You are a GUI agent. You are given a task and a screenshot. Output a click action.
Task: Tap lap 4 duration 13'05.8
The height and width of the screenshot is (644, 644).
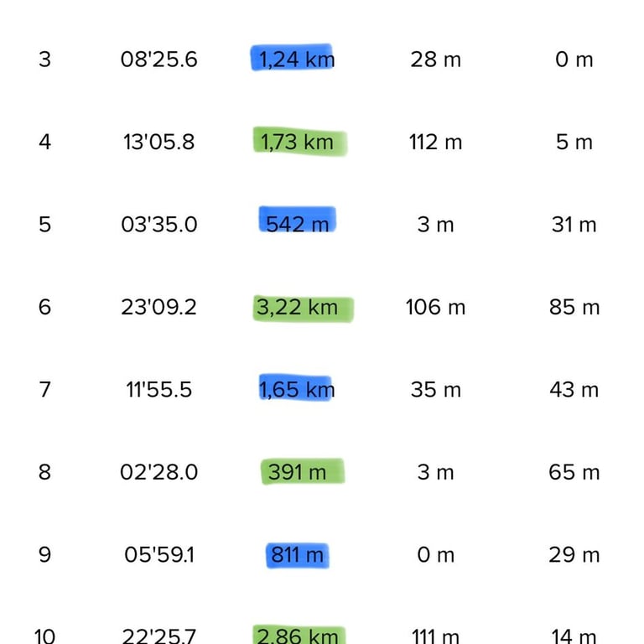(x=159, y=142)
